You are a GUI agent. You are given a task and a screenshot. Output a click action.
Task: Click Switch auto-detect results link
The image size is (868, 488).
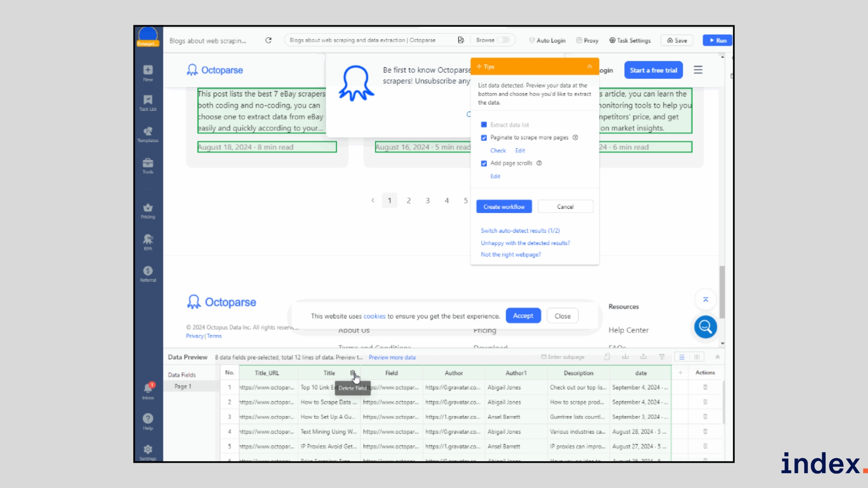pyautogui.click(x=520, y=231)
